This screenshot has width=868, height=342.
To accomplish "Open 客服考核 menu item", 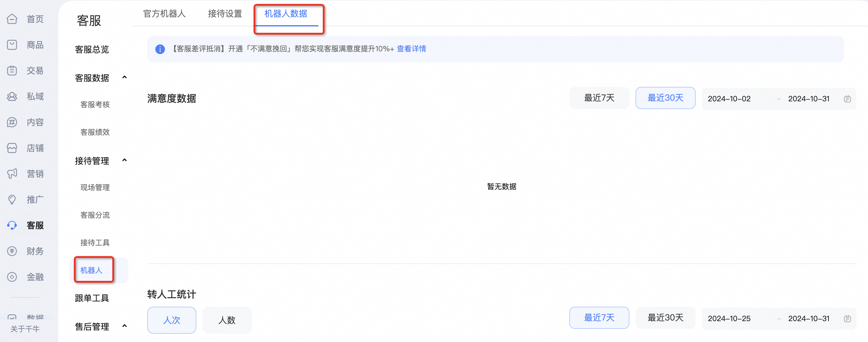I will 95,105.
